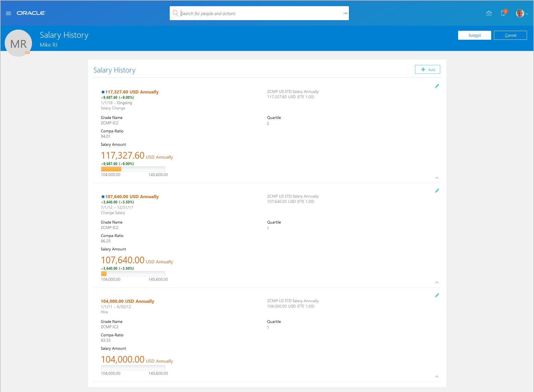Open notifications bell with 4 alerts
The height and width of the screenshot is (392, 534).
coord(503,13)
